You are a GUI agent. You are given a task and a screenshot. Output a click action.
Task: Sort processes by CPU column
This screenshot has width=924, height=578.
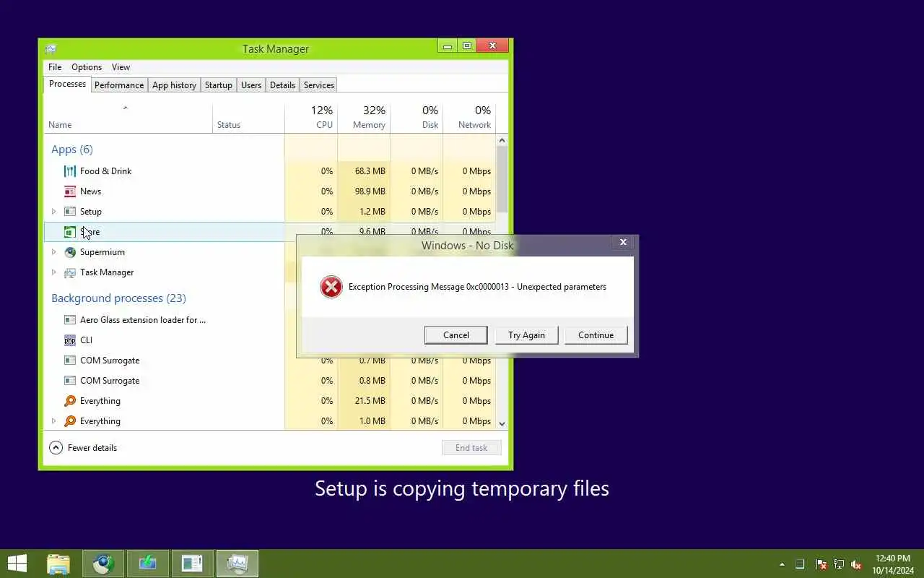point(311,118)
